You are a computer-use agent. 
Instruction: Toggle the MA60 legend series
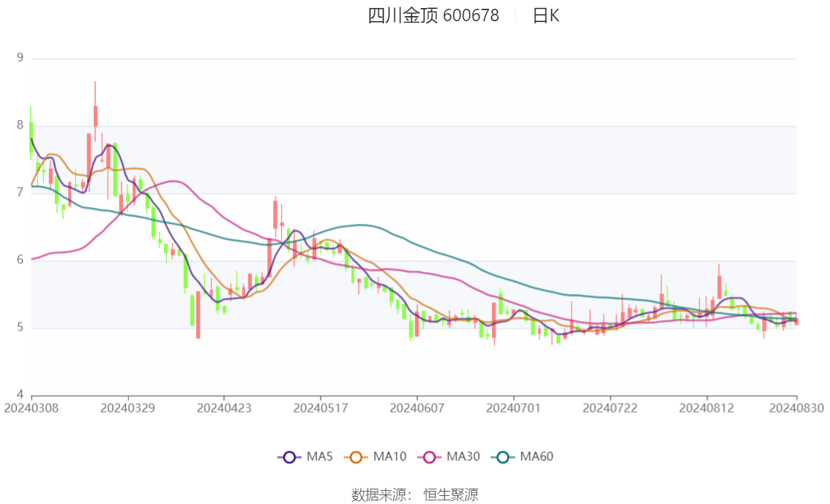(x=523, y=457)
